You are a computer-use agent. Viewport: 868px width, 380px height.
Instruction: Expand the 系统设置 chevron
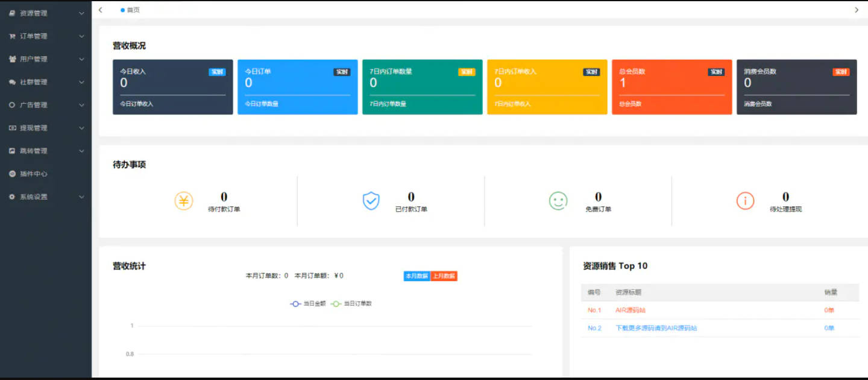click(81, 197)
